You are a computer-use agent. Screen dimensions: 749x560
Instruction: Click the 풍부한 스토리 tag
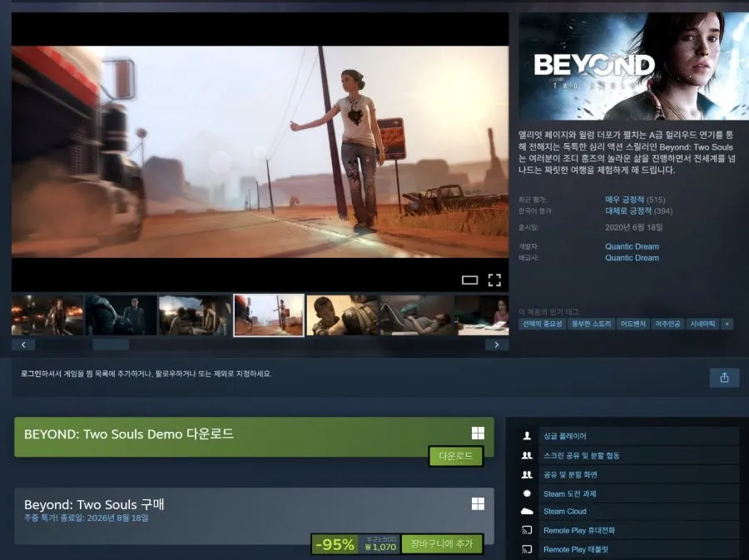coord(592,325)
